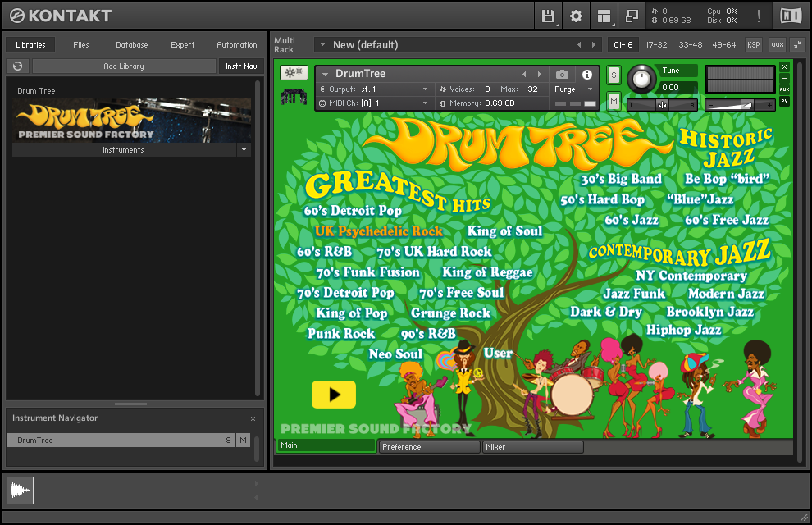
Task: Open the New (default) multi preset dropdown
Action: pos(322,45)
